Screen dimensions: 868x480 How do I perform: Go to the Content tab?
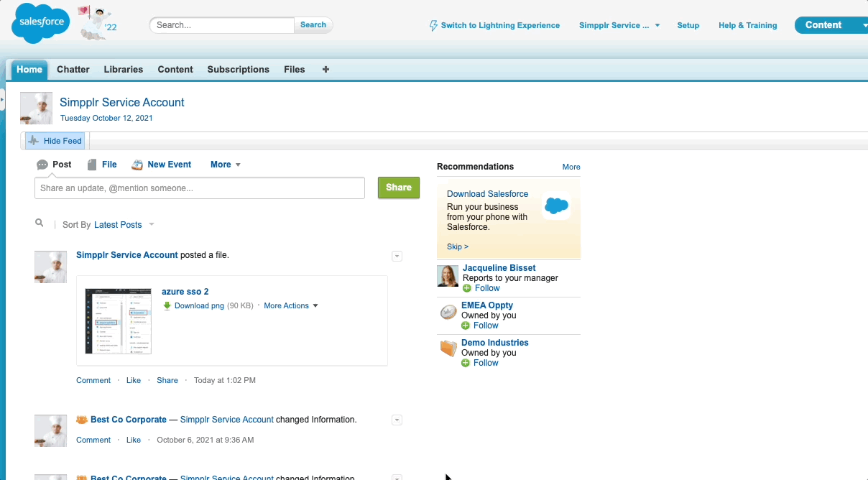(x=175, y=70)
